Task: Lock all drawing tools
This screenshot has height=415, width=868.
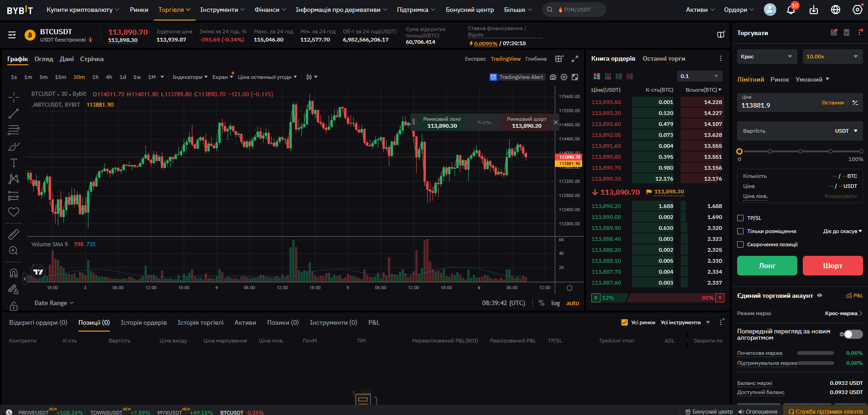Action: click(x=14, y=306)
